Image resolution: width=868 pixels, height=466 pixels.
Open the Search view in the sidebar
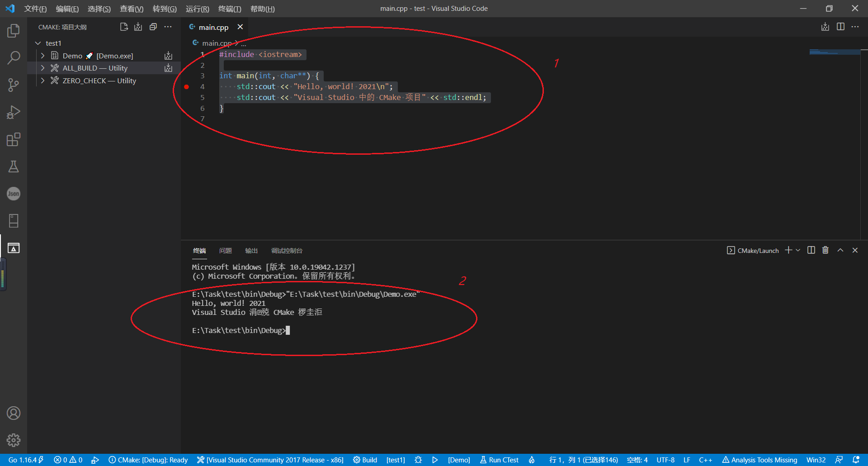pos(14,58)
